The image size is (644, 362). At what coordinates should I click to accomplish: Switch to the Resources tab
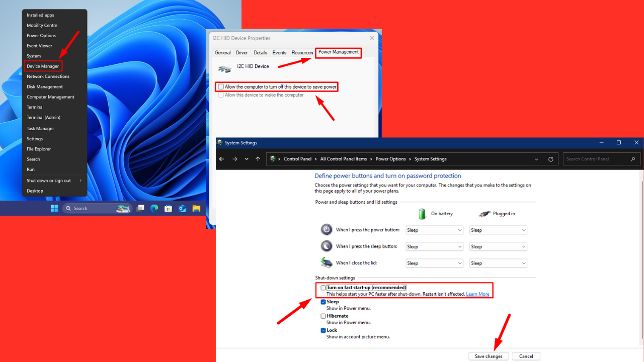point(302,52)
